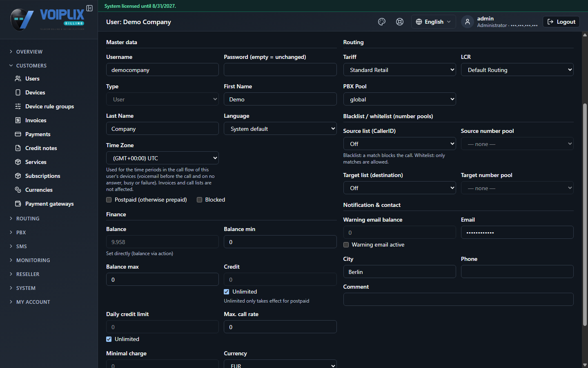
Task: Tick the Blocked checkbox
Action: [200, 200]
